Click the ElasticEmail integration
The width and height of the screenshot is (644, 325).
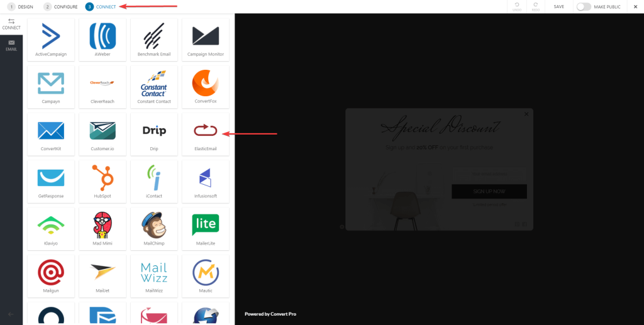click(206, 134)
